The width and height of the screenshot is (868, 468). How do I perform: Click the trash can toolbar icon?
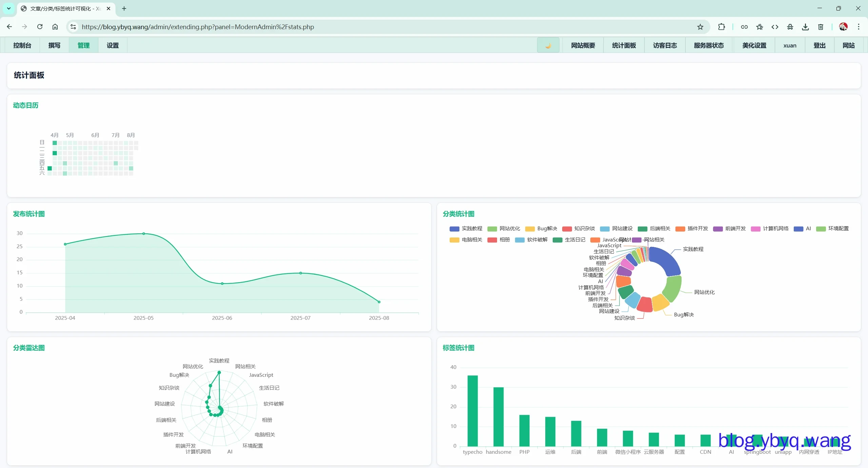click(821, 27)
